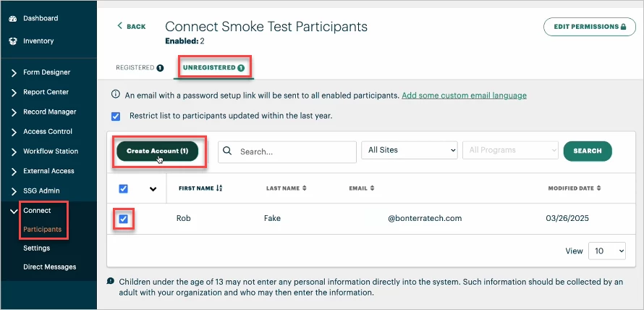Open the View rows-per-page dropdown

click(607, 251)
